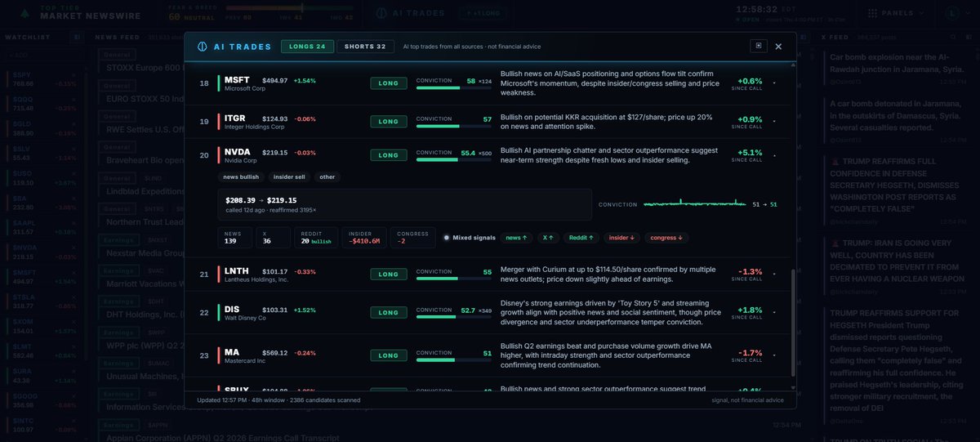980x442 pixels.
Task: Expand the MA trade row via its dot
Action: click(774, 356)
